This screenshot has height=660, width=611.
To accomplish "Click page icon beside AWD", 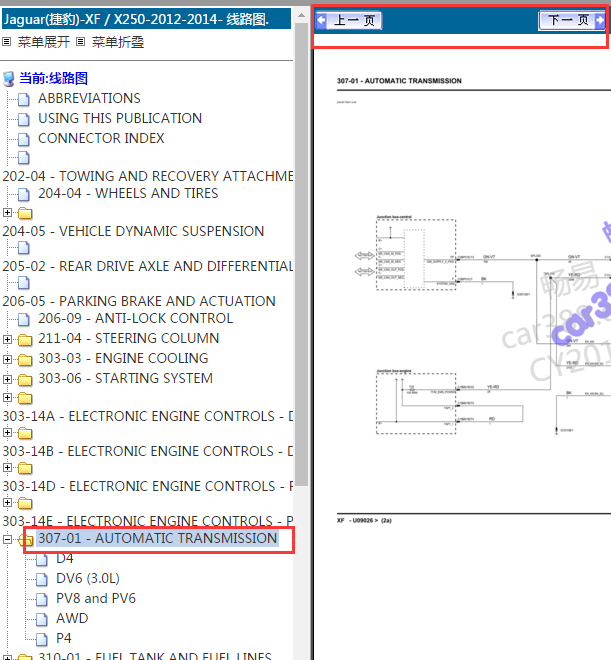I will [x=42, y=620].
